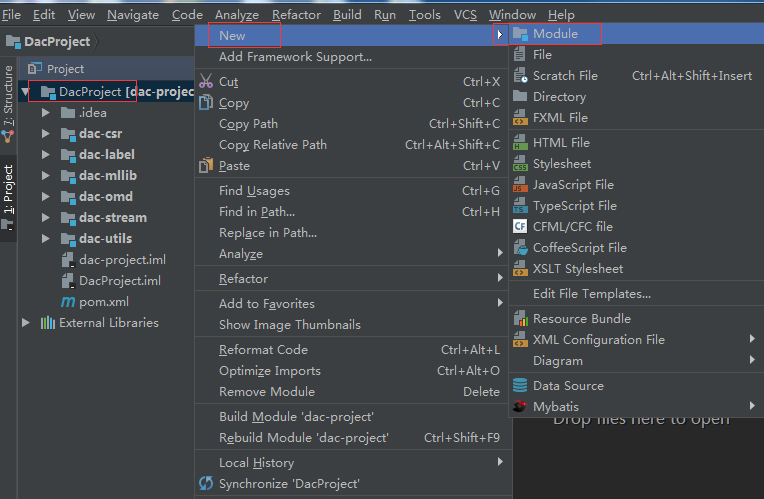Viewport: 764px width, 499px height.
Task: Expand the dac-stream module
Action: (x=46, y=217)
